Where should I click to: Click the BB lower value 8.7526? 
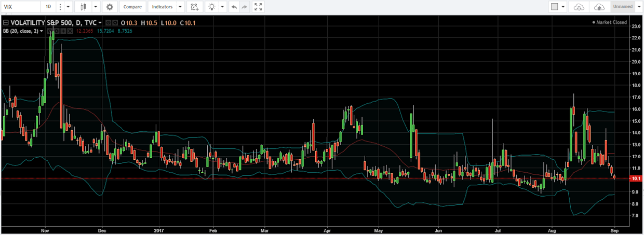pos(125,31)
